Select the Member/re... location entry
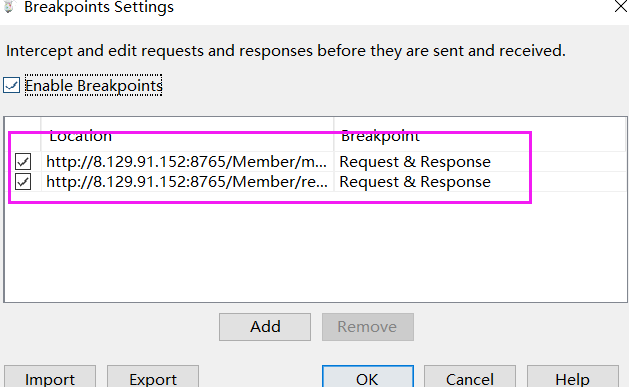 click(187, 182)
